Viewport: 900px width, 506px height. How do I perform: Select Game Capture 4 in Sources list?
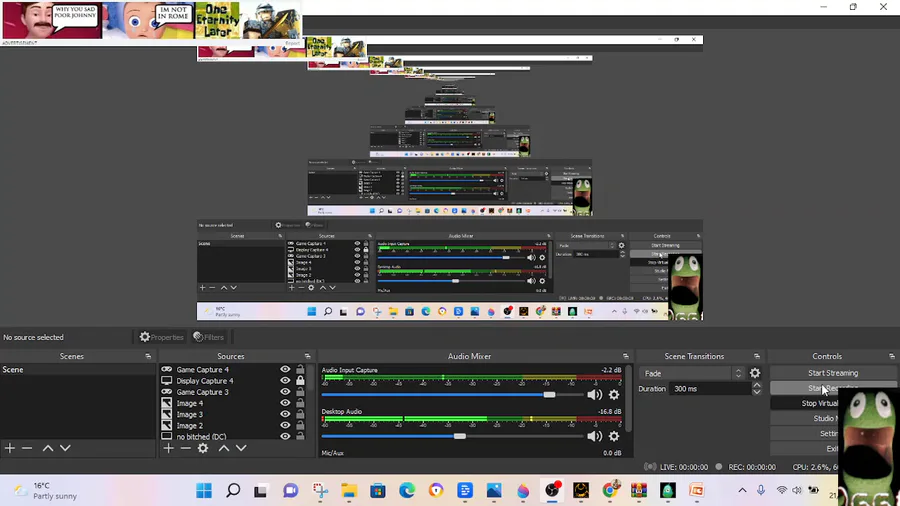pos(203,369)
